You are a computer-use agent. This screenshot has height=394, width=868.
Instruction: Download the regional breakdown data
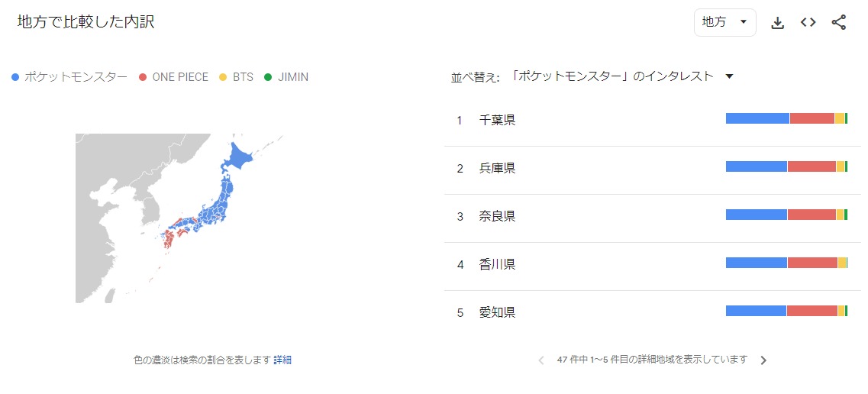point(778,23)
